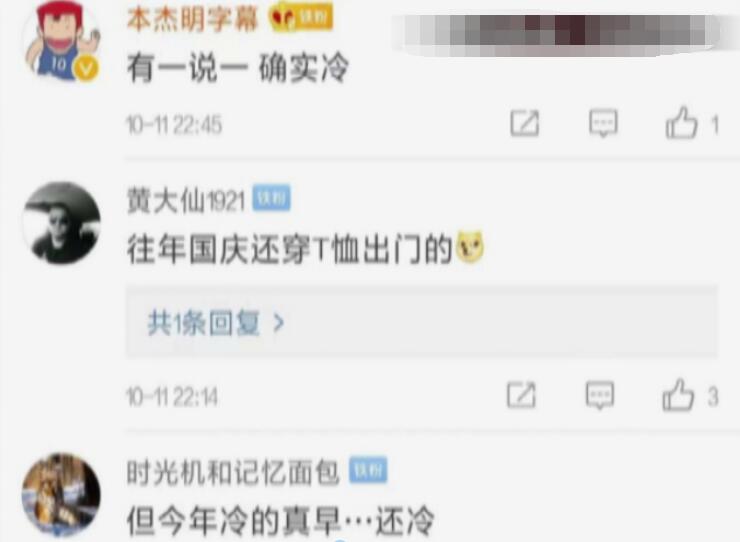Select comment text 但今年冷的真早
The height and width of the screenshot is (542, 740).
234,520
